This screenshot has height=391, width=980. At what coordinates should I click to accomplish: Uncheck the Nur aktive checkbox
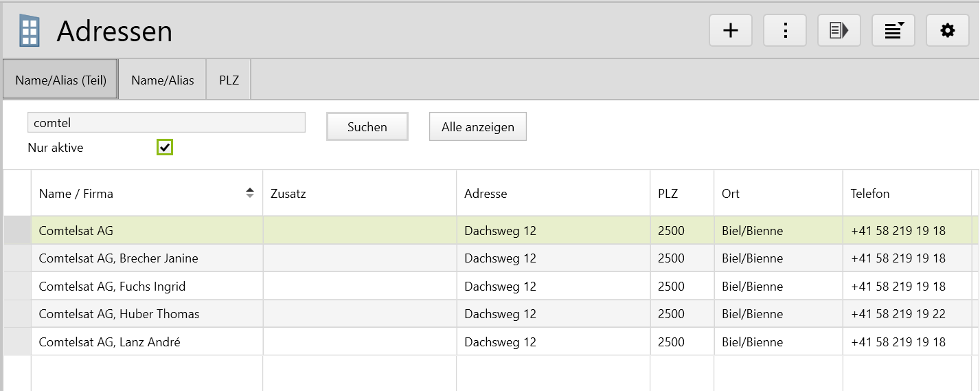point(165,147)
